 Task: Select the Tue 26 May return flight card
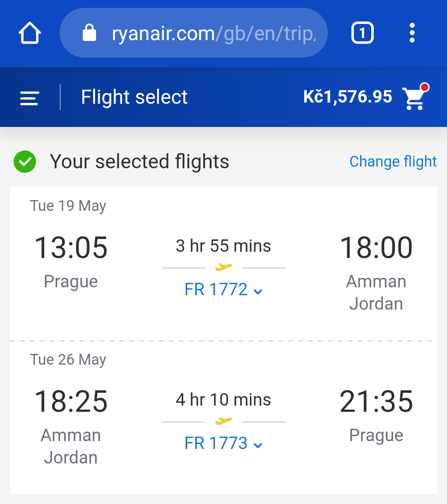pos(223,418)
